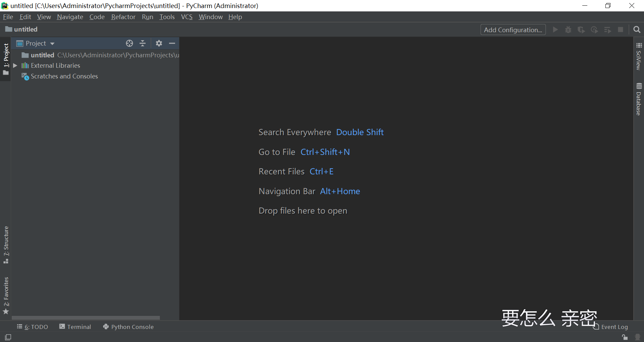The width and height of the screenshot is (644, 342).
Task: Open the Python Console tool window
Action: (128, 327)
